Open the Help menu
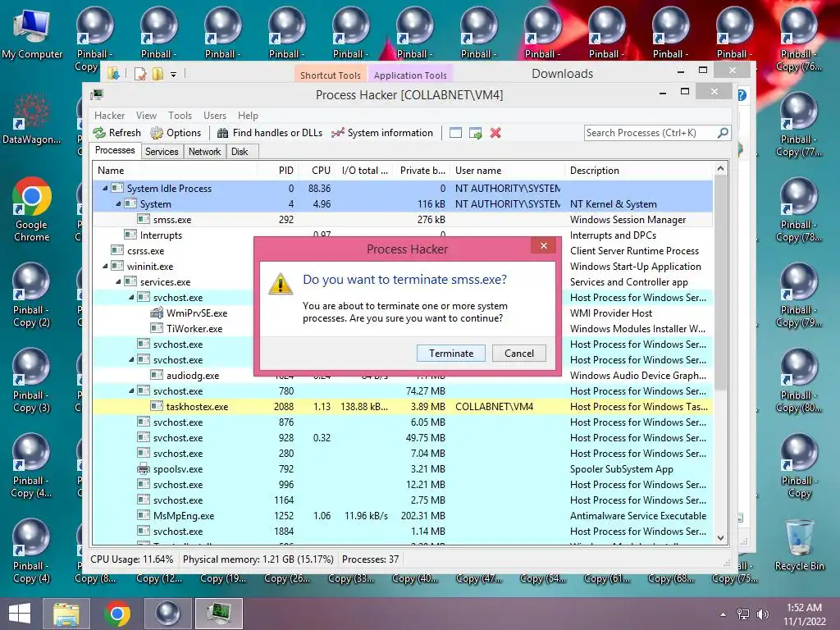This screenshot has width=840, height=630. tap(248, 115)
